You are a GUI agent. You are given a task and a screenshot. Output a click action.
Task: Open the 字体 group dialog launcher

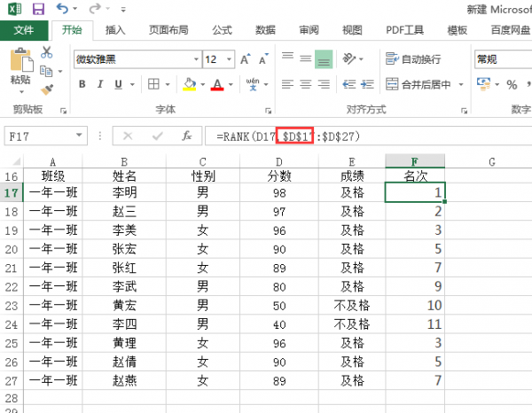click(x=268, y=111)
